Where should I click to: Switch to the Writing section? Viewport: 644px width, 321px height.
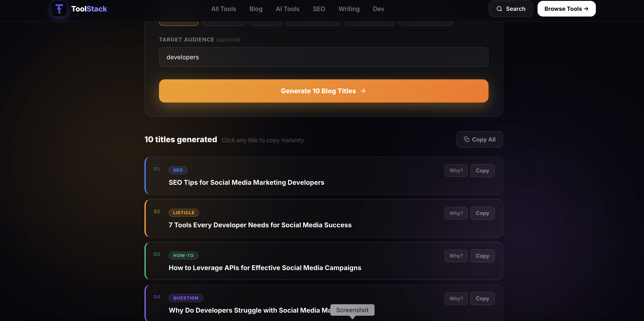point(349,9)
